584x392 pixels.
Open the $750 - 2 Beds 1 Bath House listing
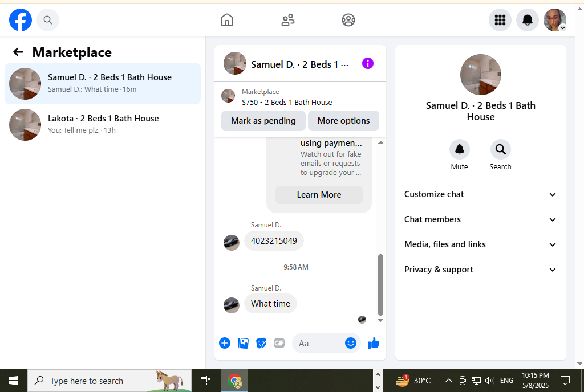click(287, 103)
